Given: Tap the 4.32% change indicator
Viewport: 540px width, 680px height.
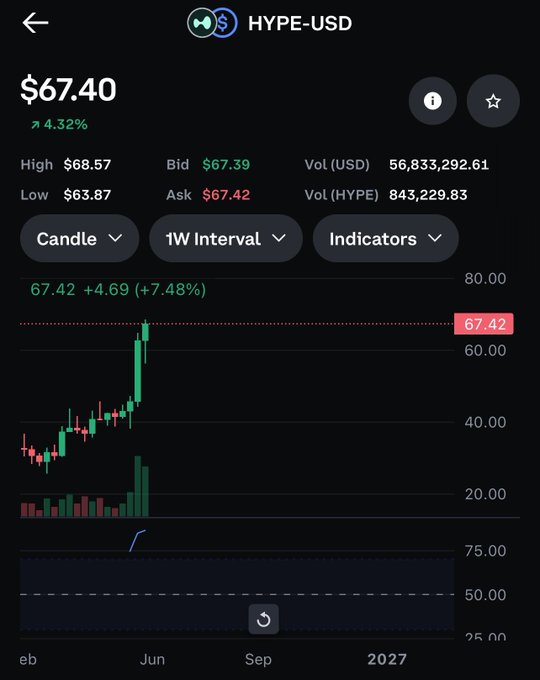Looking at the screenshot, I should point(59,124).
